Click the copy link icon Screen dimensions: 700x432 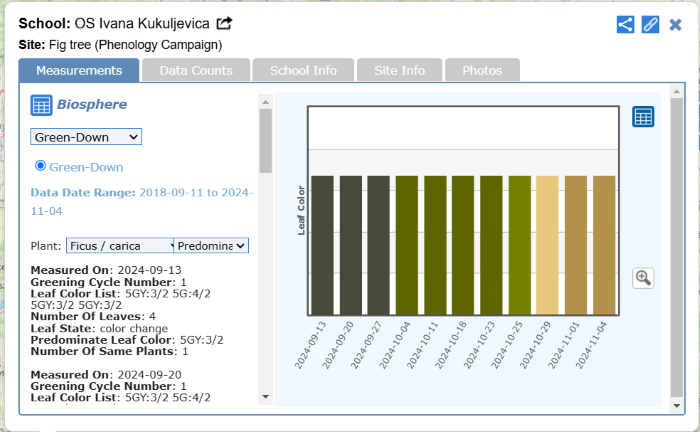coord(650,24)
